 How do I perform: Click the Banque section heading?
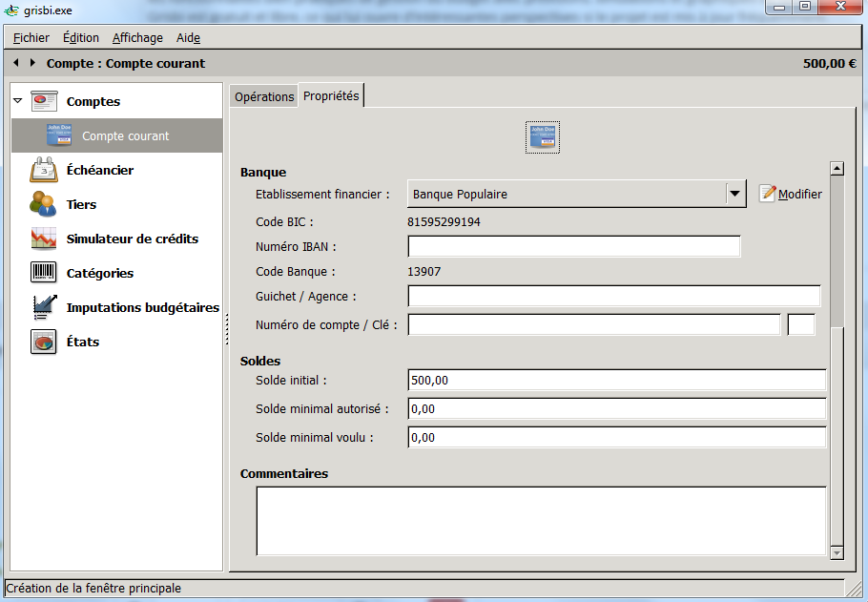point(263,173)
